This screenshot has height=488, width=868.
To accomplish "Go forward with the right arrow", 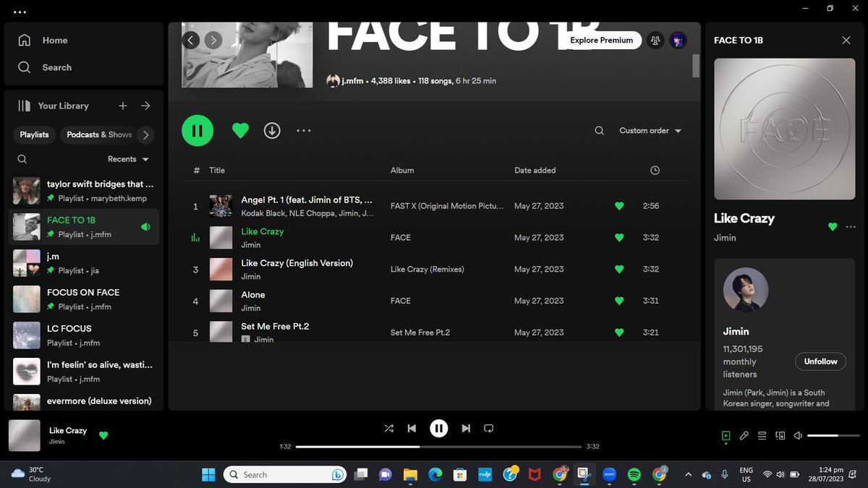I will (x=213, y=40).
